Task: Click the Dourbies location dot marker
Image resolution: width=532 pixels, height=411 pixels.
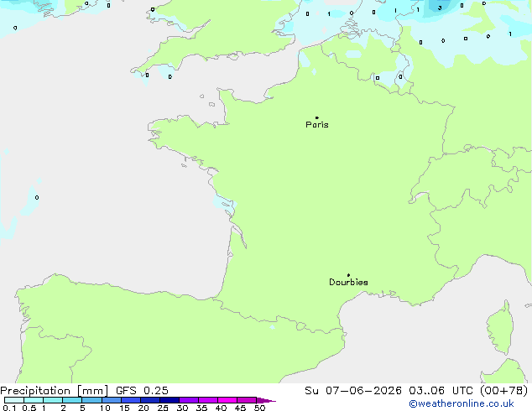Action: coord(348,275)
